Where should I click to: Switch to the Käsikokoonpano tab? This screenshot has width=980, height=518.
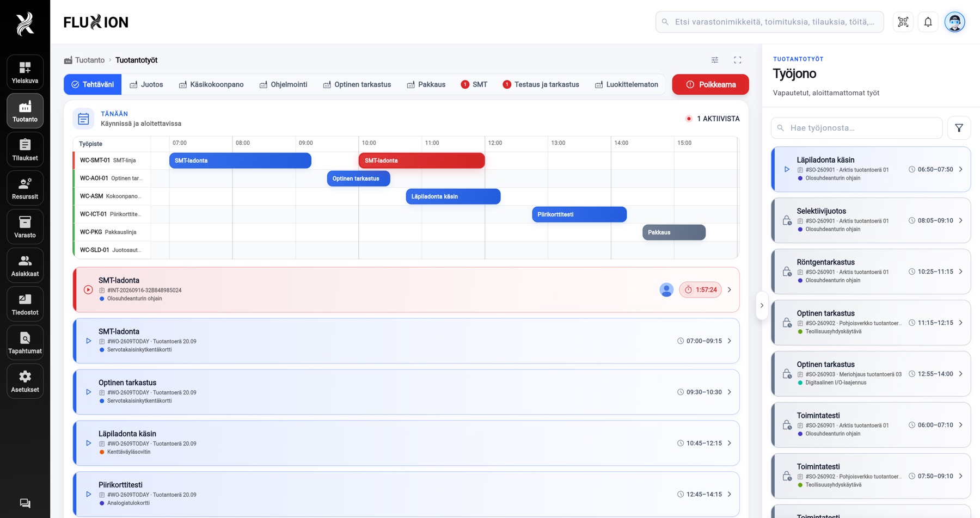pyautogui.click(x=211, y=84)
